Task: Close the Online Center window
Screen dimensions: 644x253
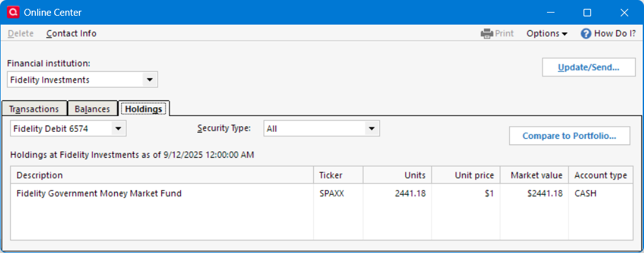Action: [624, 13]
